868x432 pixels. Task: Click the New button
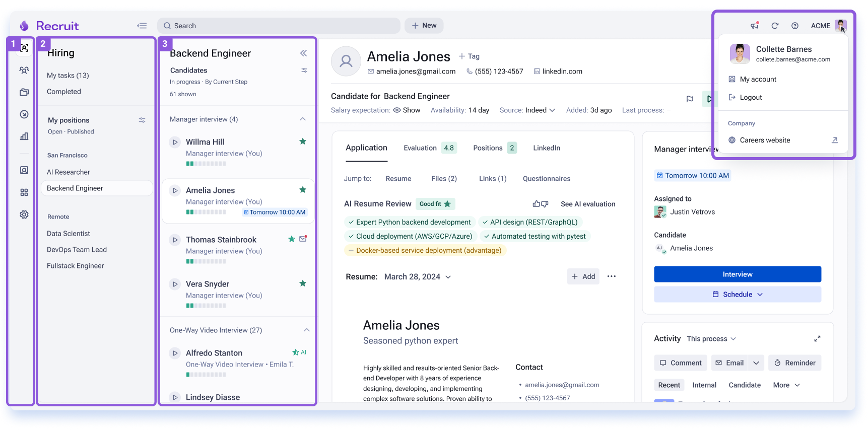[424, 26]
